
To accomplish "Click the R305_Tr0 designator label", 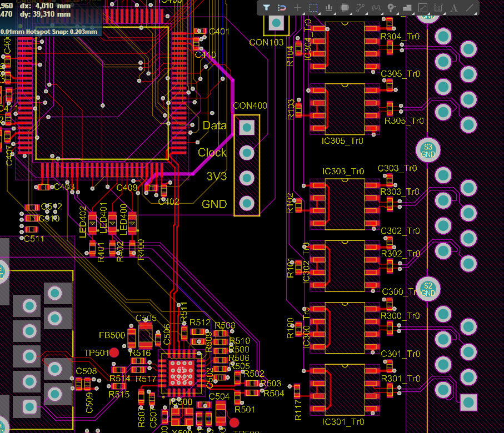I will point(404,121).
